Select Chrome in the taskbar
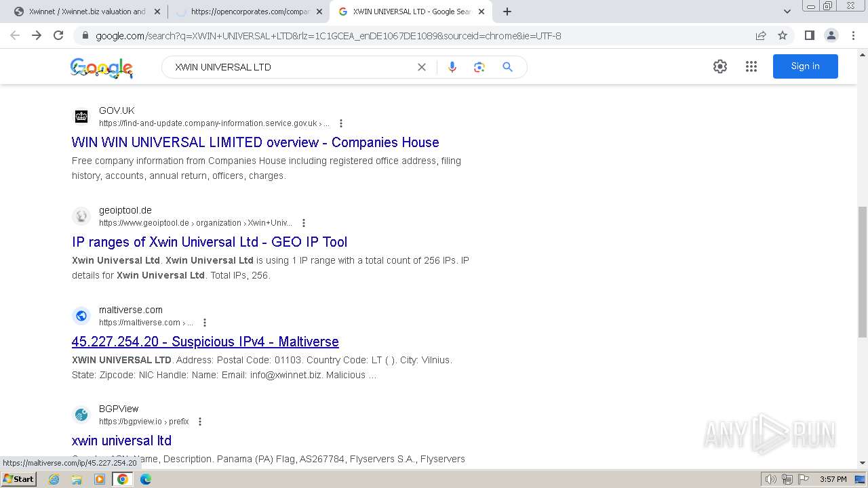 click(x=123, y=479)
